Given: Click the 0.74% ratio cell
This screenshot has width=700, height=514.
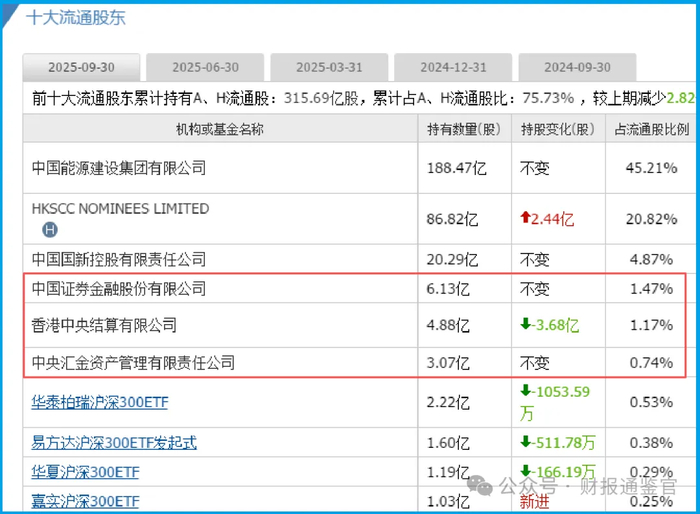Looking at the screenshot, I should click(651, 363).
